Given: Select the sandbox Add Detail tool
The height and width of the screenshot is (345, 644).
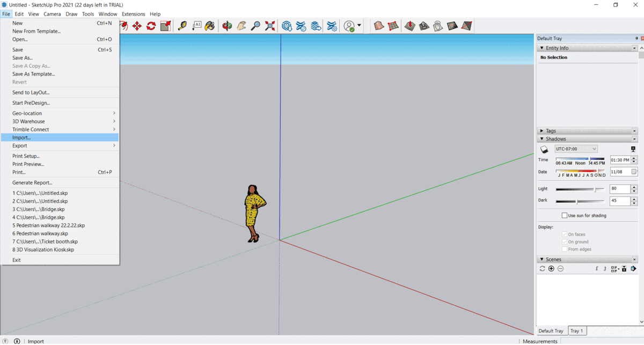Looking at the screenshot, I should pyautogui.click(x=452, y=26).
